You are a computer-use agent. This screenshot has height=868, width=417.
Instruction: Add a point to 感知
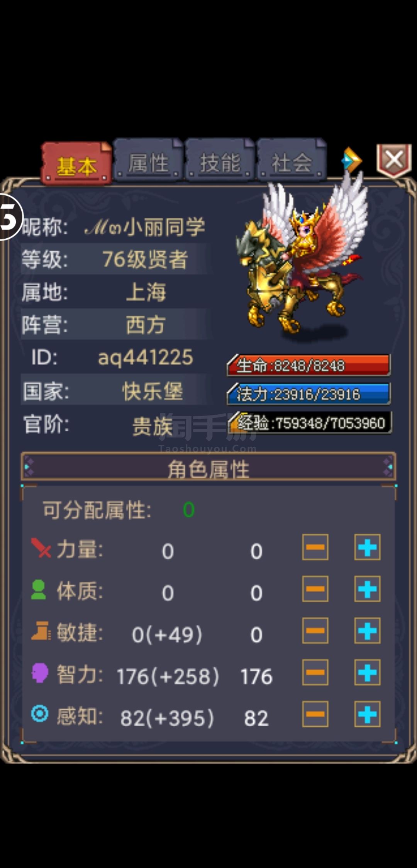click(367, 714)
